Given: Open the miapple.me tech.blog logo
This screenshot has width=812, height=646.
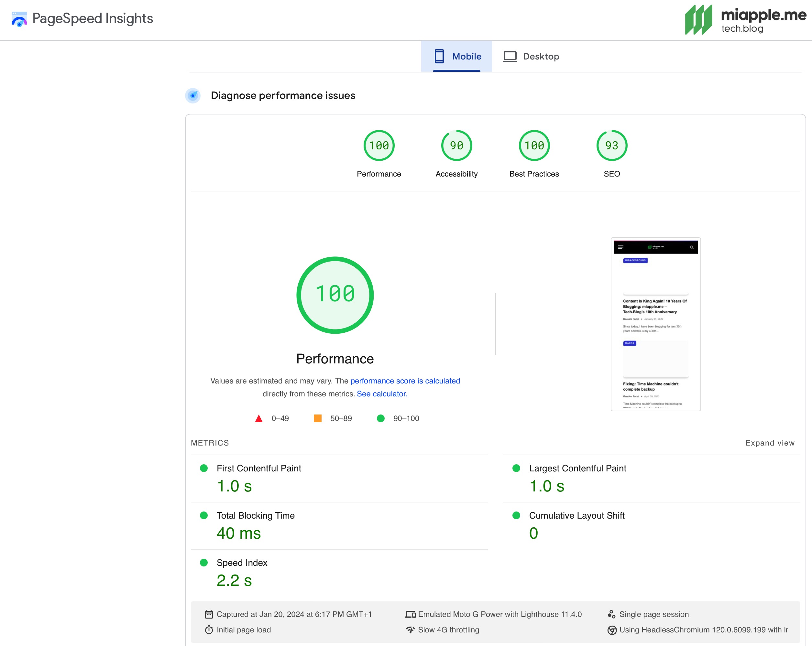Looking at the screenshot, I should click(x=745, y=20).
